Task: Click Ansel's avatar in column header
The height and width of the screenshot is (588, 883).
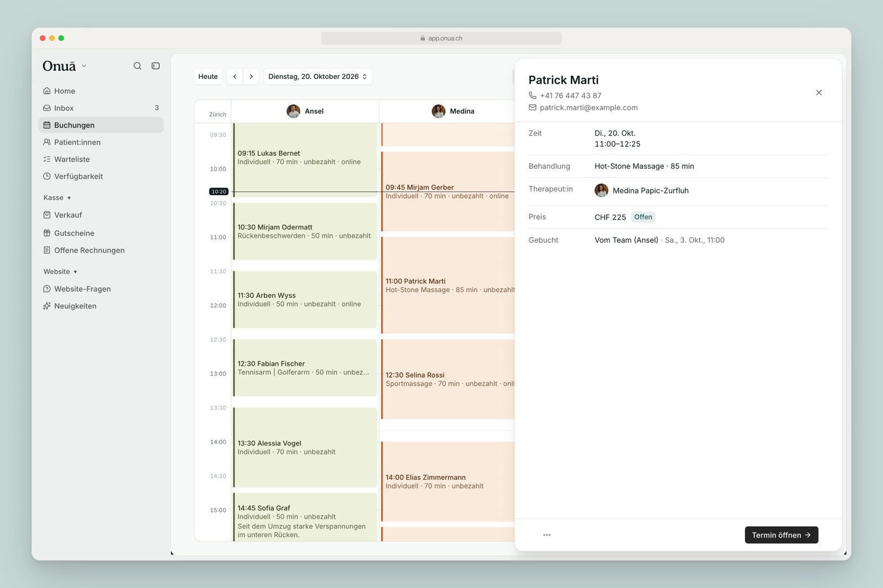Action: pyautogui.click(x=294, y=111)
